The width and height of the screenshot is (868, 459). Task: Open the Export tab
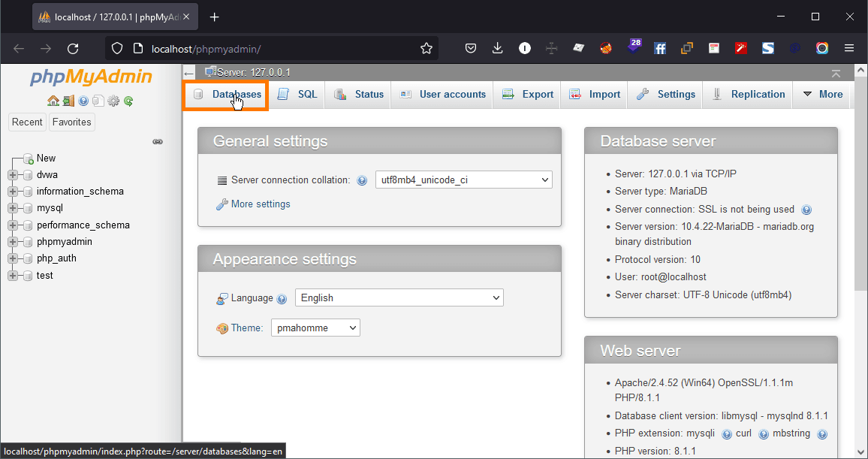coord(528,95)
